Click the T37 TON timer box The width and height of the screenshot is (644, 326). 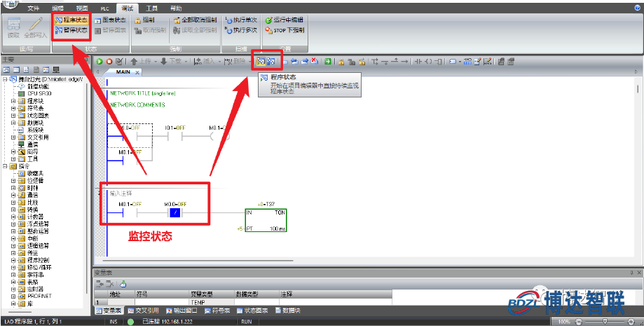(x=266, y=220)
